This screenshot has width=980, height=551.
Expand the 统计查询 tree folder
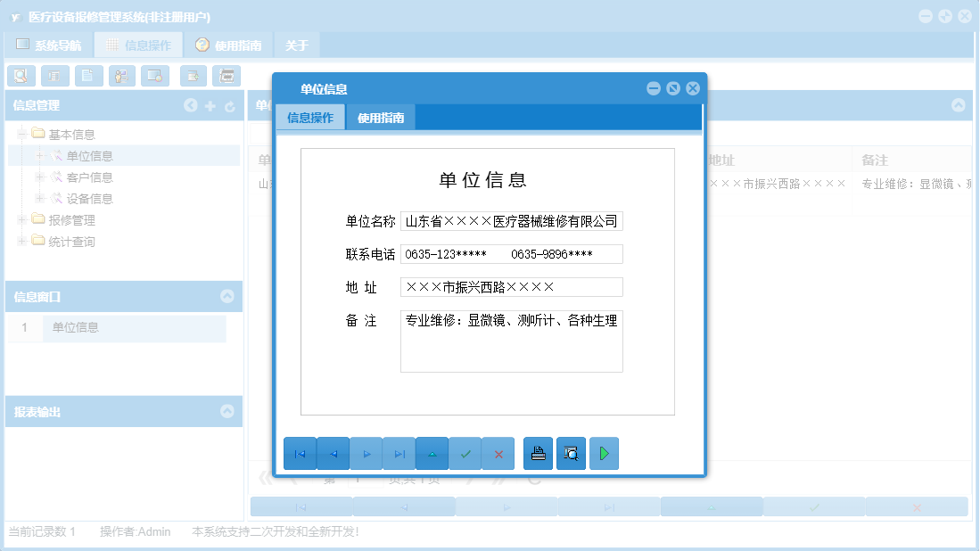point(20,242)
